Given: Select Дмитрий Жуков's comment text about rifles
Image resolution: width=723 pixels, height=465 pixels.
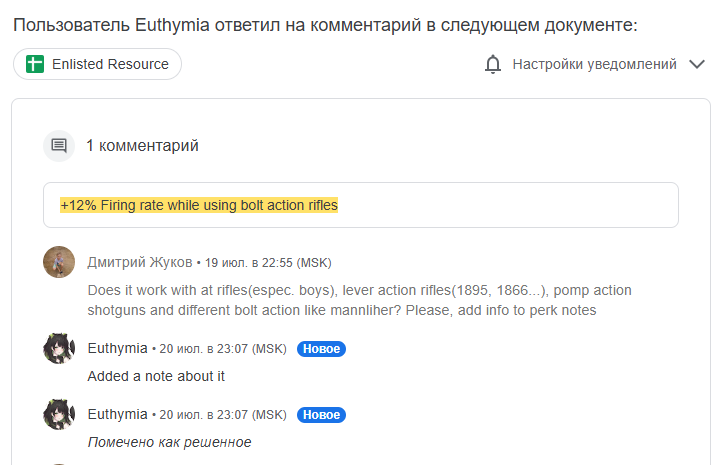Looking at the screenshot, I should tap(359, 300).
